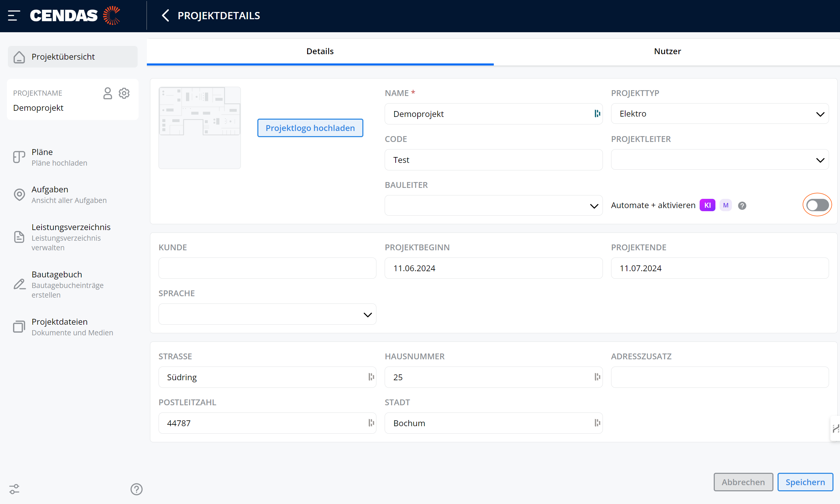Switch to the Nutzer tab

667,51
